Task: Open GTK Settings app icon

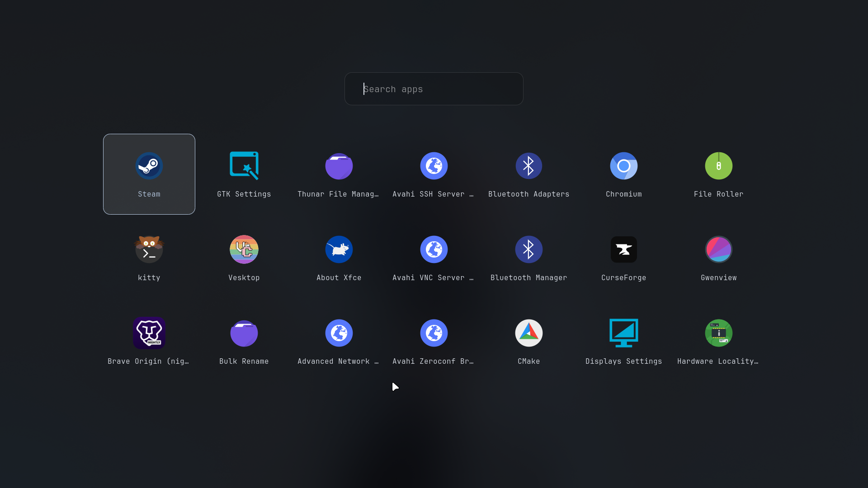Action: [x=244, y=166]
